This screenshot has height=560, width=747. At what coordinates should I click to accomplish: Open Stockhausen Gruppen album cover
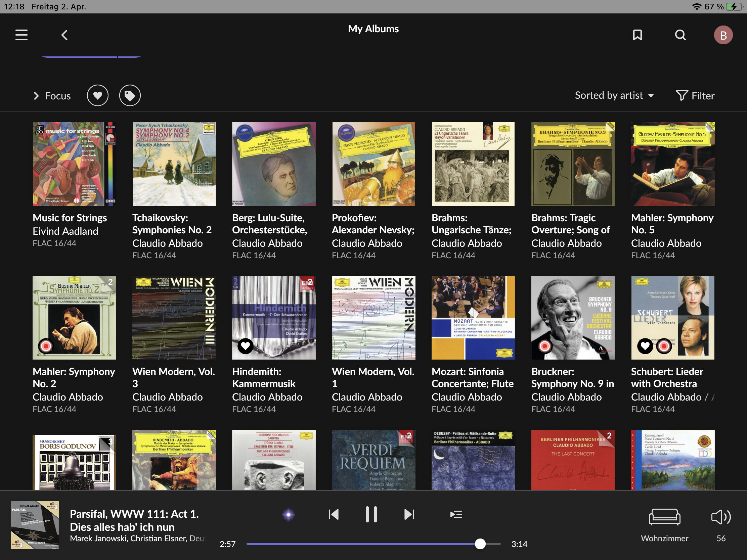pos(274,460)
